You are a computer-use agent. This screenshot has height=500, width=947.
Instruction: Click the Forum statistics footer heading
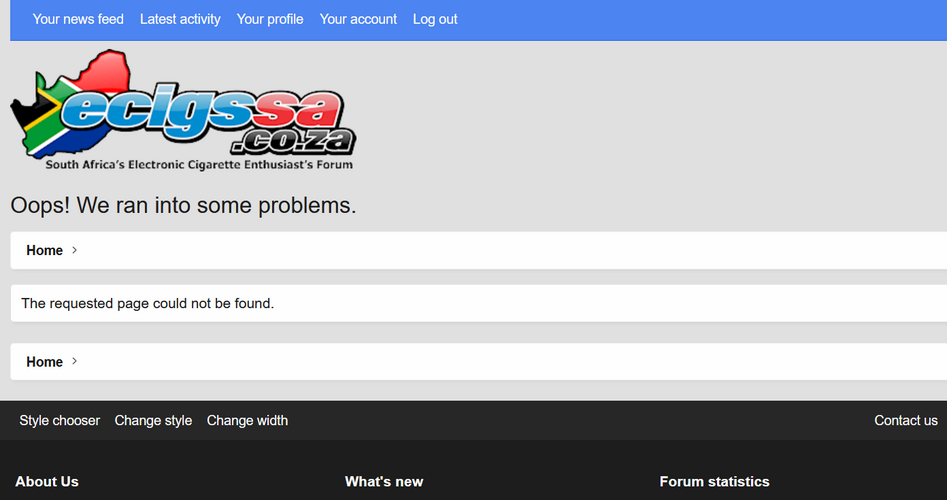tap(714, 481)
